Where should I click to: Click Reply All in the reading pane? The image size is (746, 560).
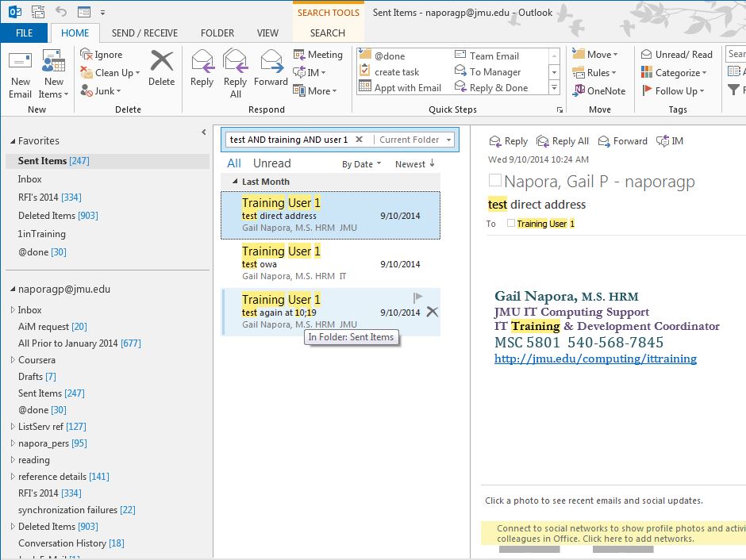coord(563,141)
